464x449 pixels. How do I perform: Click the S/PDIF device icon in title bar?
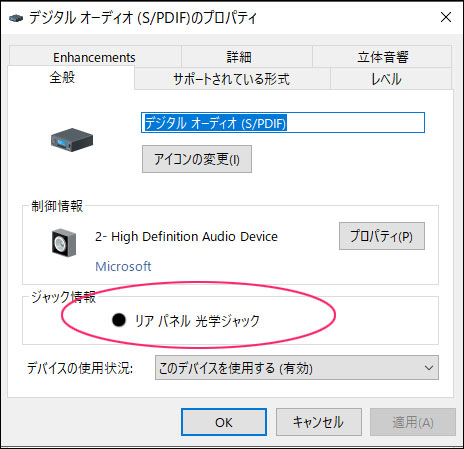click(16, 18)
